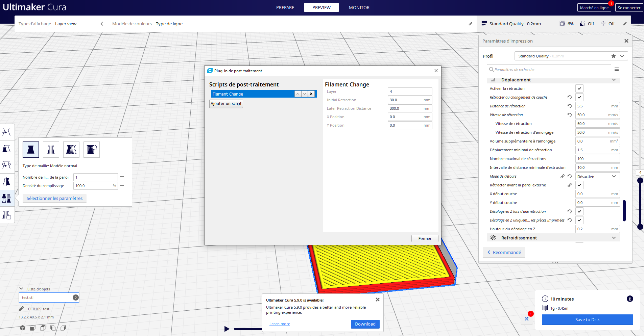The height and width of the screenshot is (336, 644).
Task: Reset italic Vitesse de rétraction value
Action: pos(570,115)
